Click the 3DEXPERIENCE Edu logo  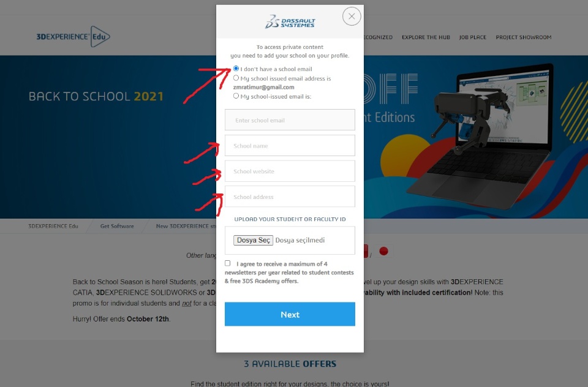[x=73, y=36]
